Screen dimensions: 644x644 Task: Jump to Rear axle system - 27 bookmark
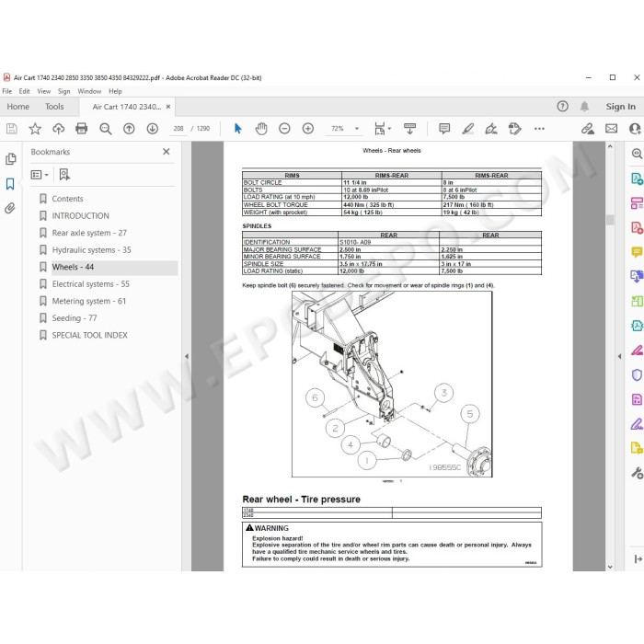[89, 233]
